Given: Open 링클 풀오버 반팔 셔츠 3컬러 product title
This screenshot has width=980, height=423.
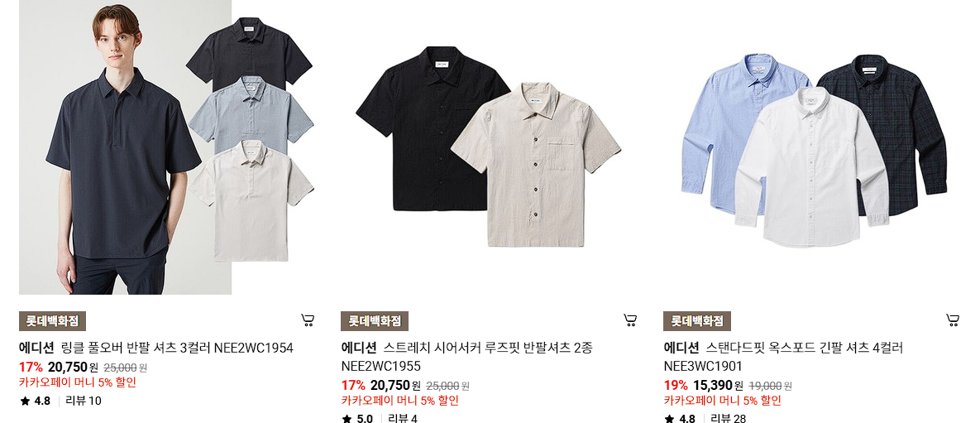Looking at the screenshot, I should click(x=155, y=348).
